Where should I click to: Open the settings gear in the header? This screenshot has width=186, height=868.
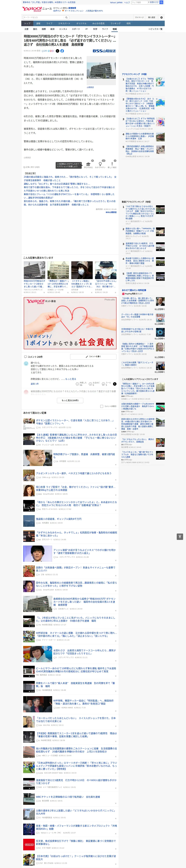[161, 18]
